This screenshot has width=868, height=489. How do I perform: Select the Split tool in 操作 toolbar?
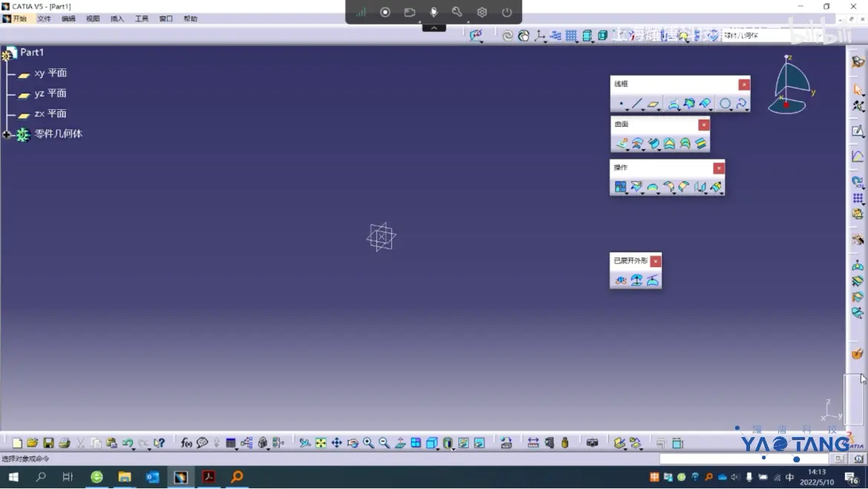[637, 187]
